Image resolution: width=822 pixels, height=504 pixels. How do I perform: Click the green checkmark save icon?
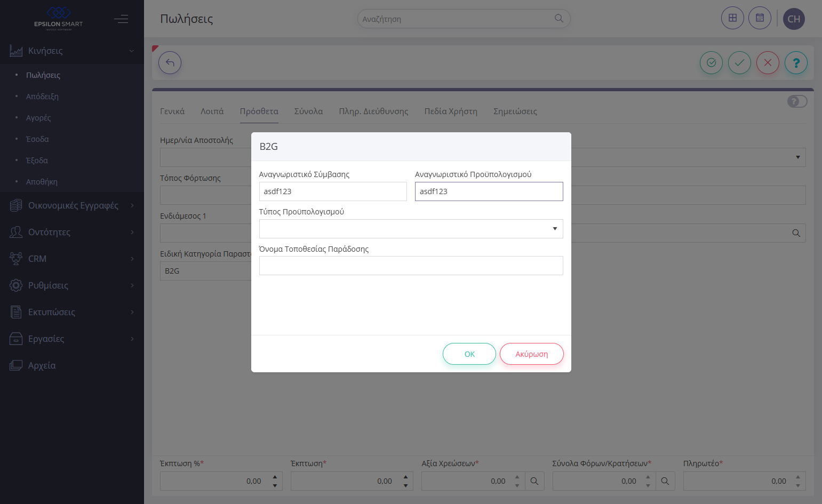click(739, 63)
